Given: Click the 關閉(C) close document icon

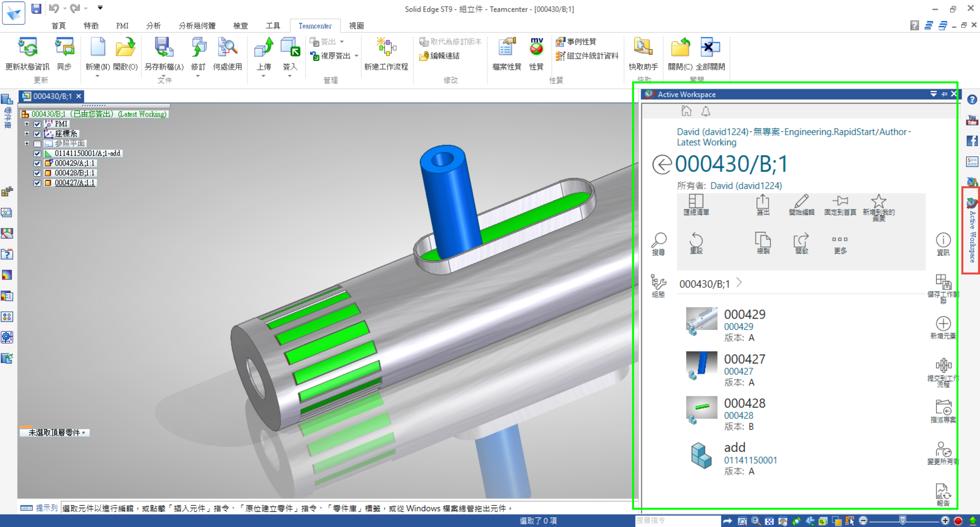Looking at the screenshot, I should coord(680,48).
